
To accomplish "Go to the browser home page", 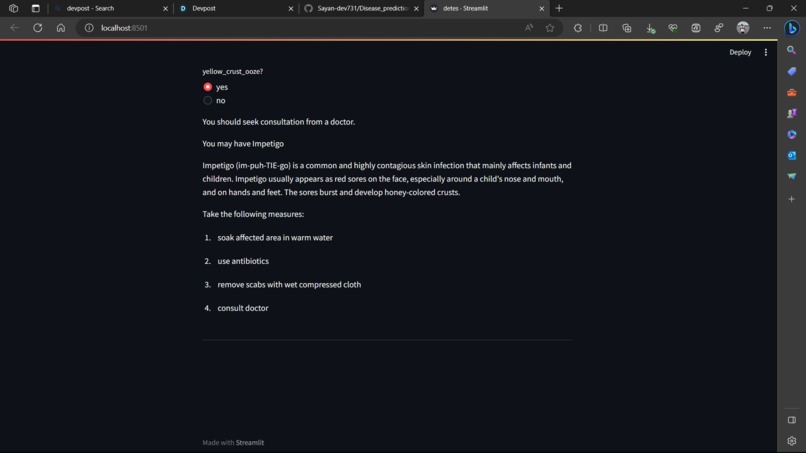I will 61,28.
